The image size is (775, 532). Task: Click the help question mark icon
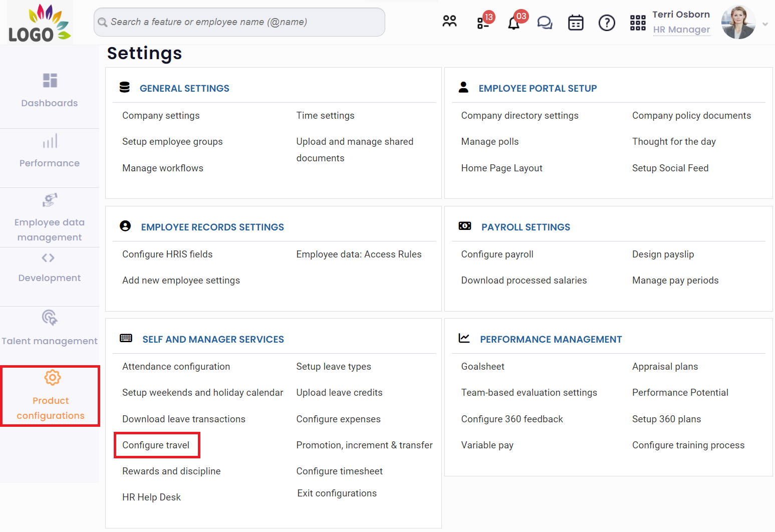click(607, 23)
